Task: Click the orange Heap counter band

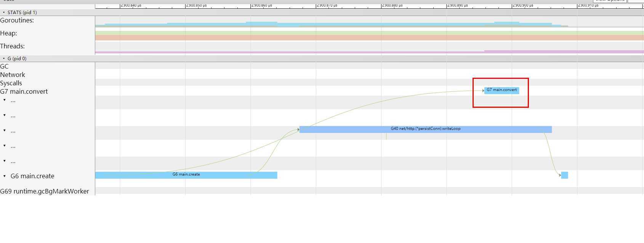Action: tap(369, 38)
